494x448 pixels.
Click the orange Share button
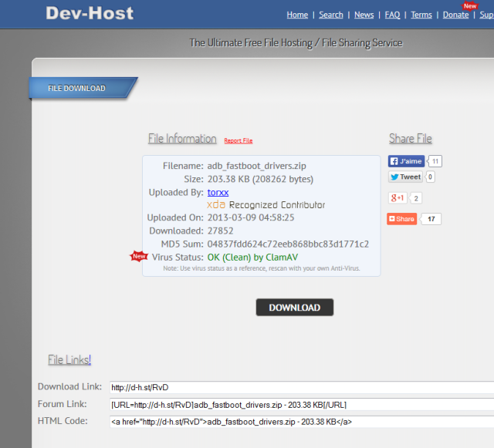click(401, 219)
